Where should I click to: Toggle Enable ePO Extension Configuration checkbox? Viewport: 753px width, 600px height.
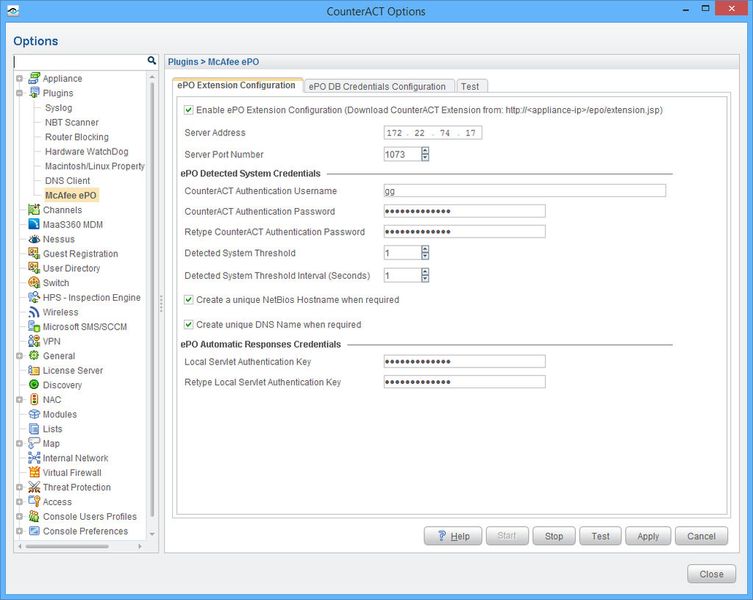(x=189, y=110)
